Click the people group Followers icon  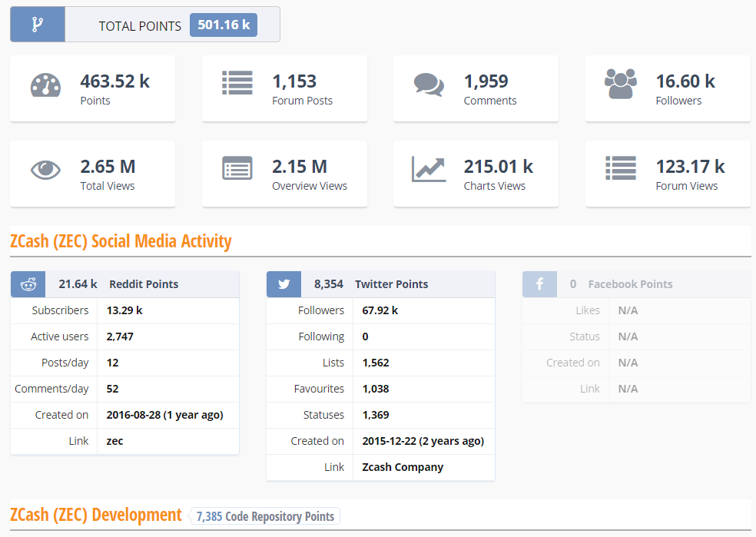click(621, 84)
